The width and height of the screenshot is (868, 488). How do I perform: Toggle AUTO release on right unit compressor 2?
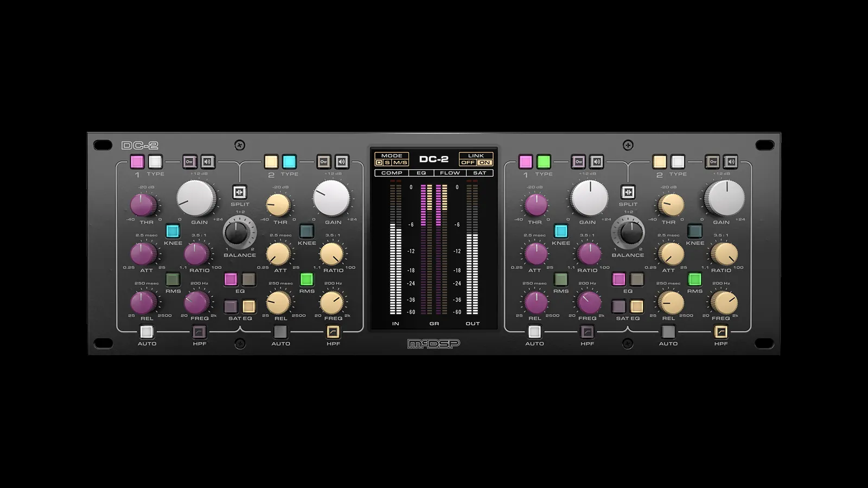coord(668,332)
